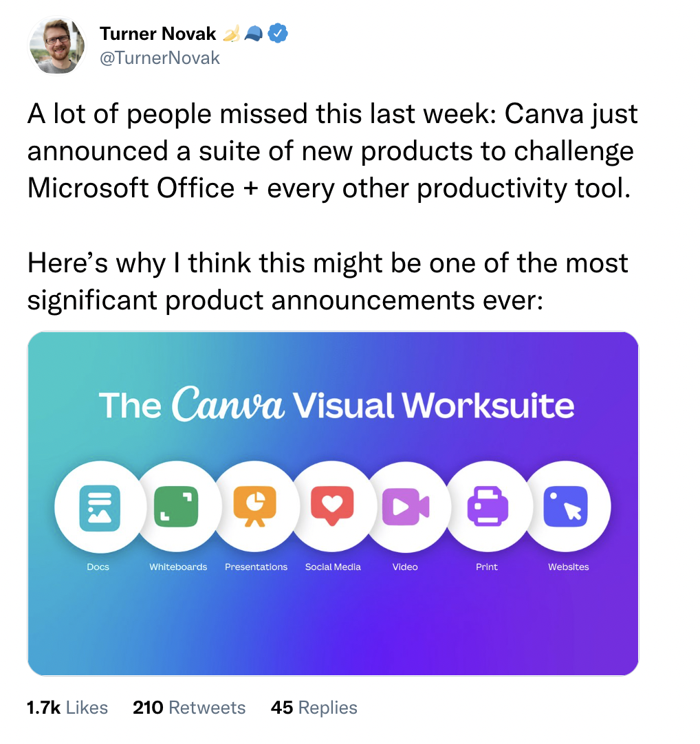
Task: Click the Turner Novak display name
Action: (157, 34)
